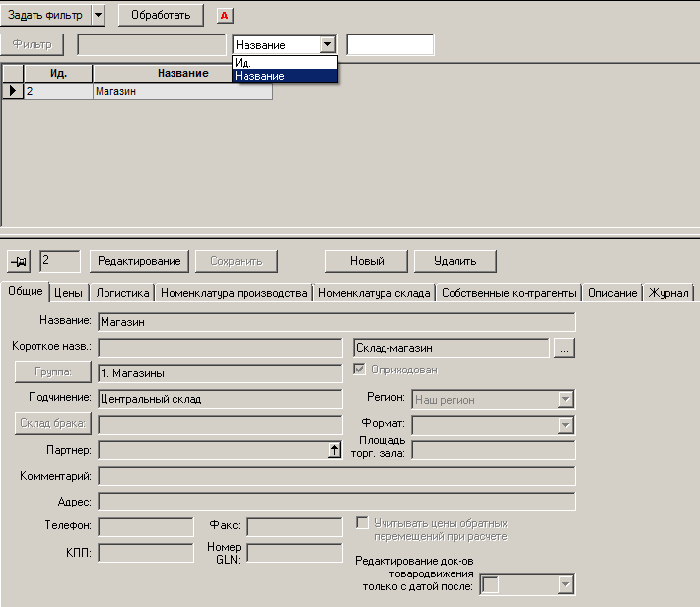Click the Короткое назв. input field
This screenshot has width=700, height=607.
(x=220, y=348)
